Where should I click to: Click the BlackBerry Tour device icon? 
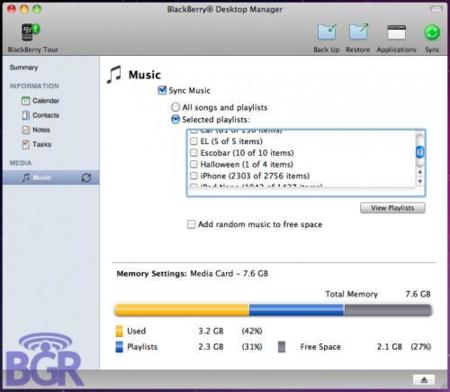click(30, 32)
